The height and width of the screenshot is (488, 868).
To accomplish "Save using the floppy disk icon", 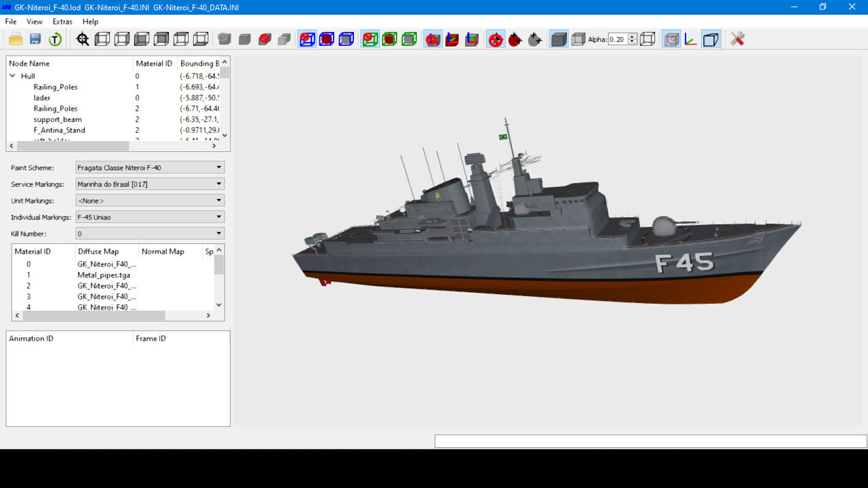I will coord(35,39).
